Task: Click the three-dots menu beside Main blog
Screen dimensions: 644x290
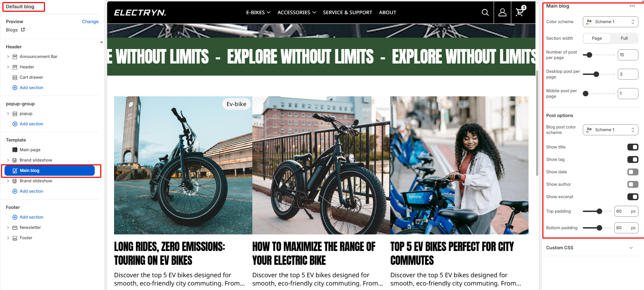Action: [x=632, y=6]
